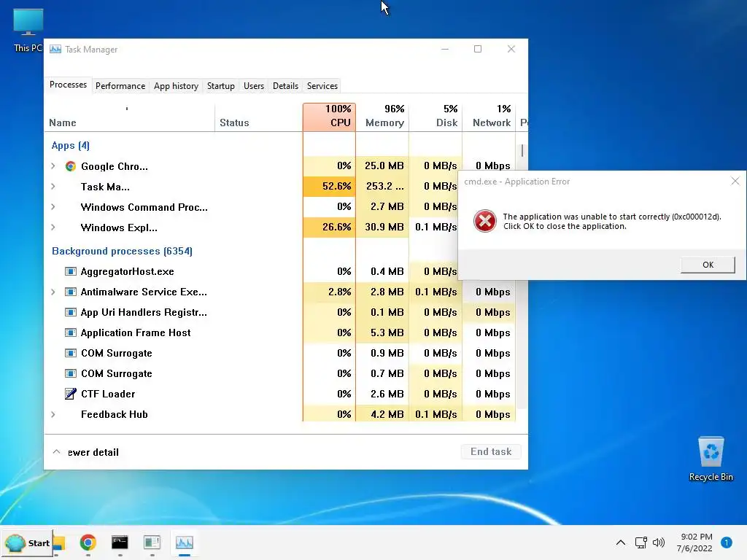Switch to the Performance tab

[120, 86]
